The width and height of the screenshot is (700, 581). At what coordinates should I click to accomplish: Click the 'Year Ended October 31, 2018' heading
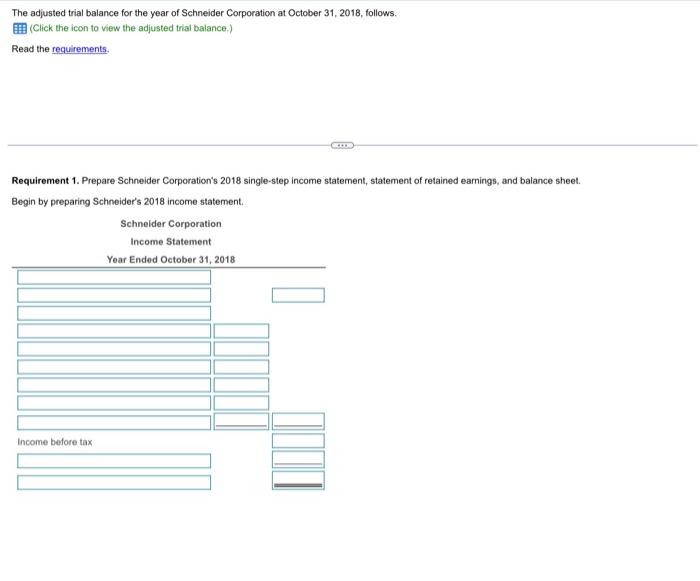point(171,259)
